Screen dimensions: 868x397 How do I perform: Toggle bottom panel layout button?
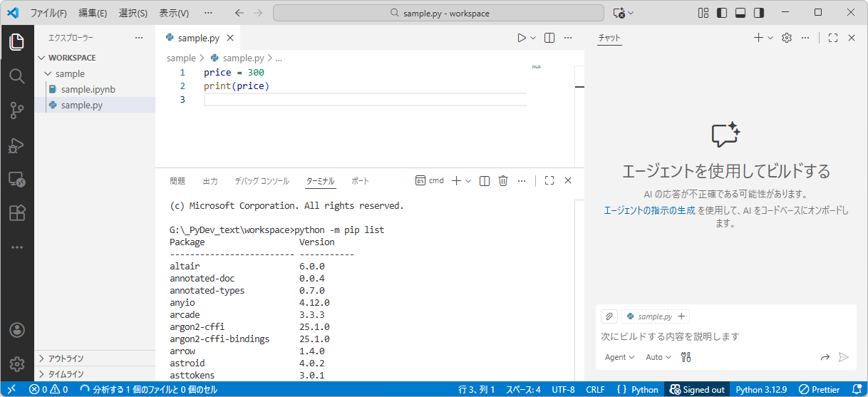pos(740,13)
